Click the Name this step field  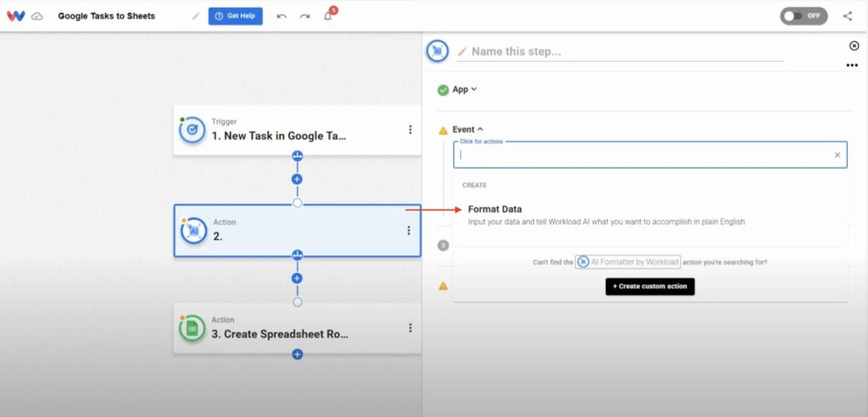[620, 52]
